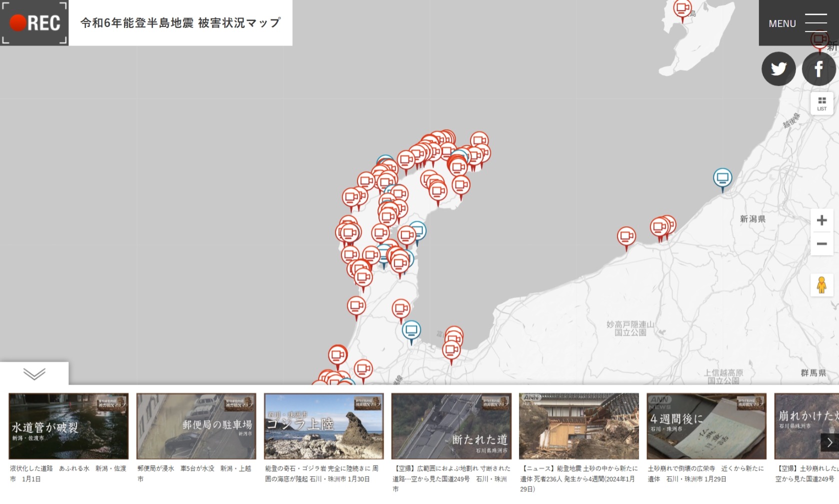Viewport: 839px width, 504px height.
Task: Open the collapsed house news thumbnail
Action: click(579, 426)
